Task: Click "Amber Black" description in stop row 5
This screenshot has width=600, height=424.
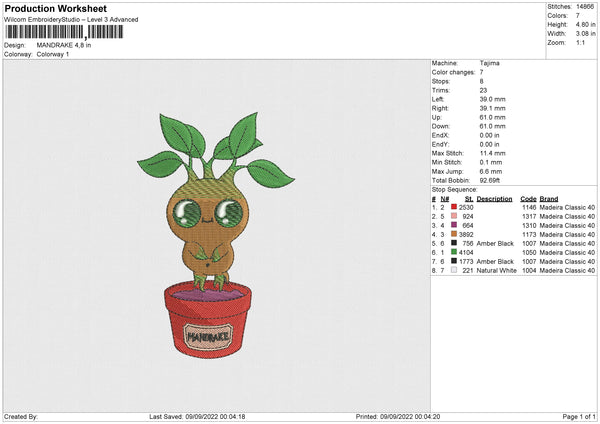Action: tap(495, 243)
